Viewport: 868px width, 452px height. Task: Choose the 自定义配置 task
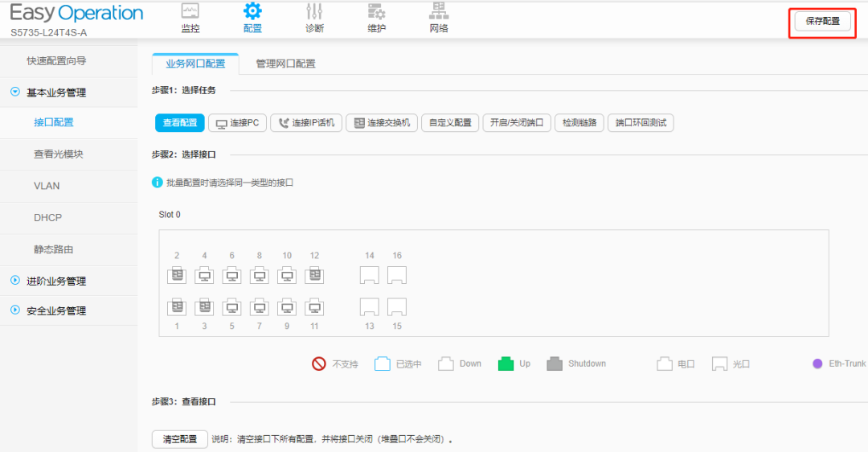[450, 122]
